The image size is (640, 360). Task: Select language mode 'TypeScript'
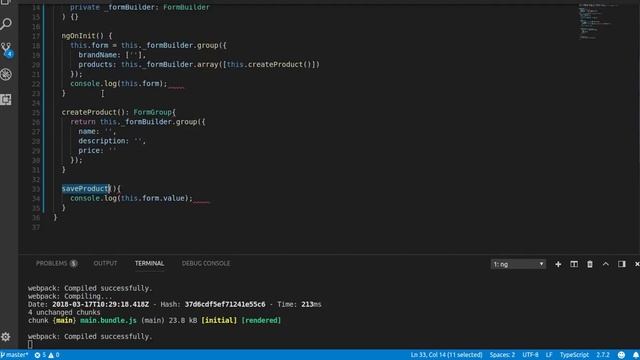pos(574,355)
